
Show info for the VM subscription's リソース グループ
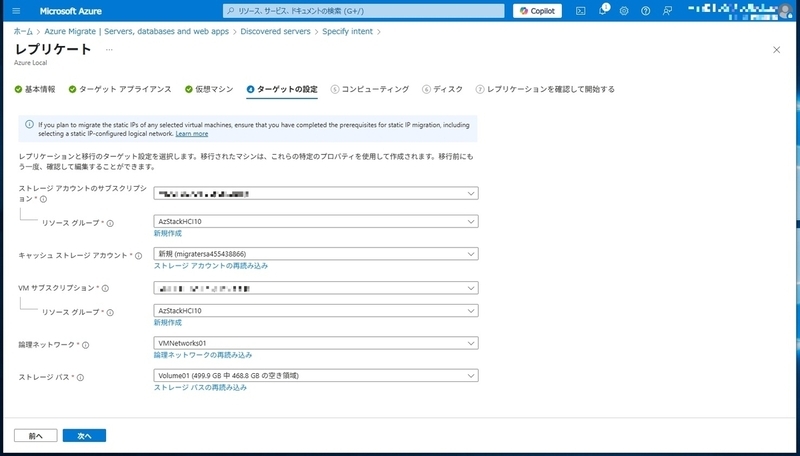click(110, 313)
